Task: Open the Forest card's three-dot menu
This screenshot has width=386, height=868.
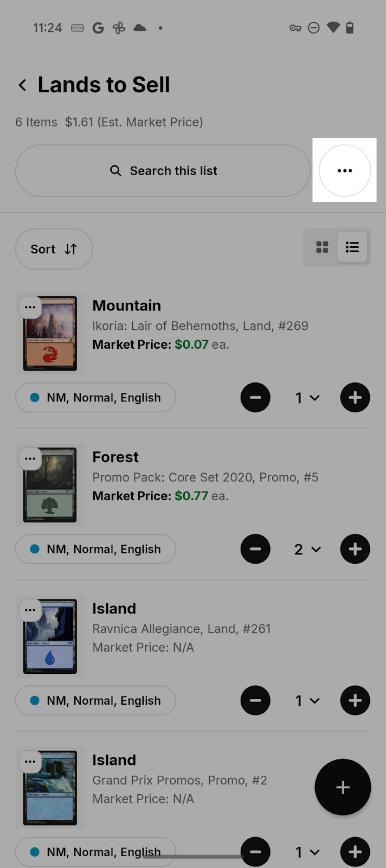Action: [30, 458]
